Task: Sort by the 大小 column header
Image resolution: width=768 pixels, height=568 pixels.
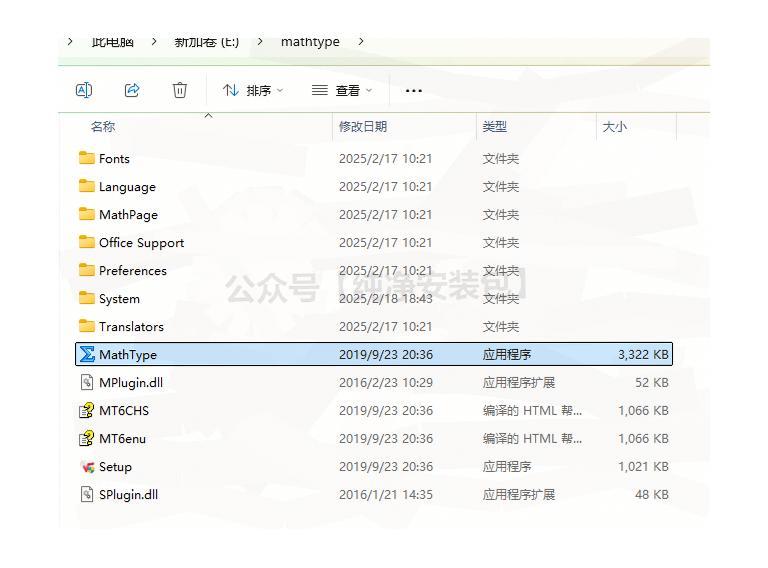Action: 615,127
